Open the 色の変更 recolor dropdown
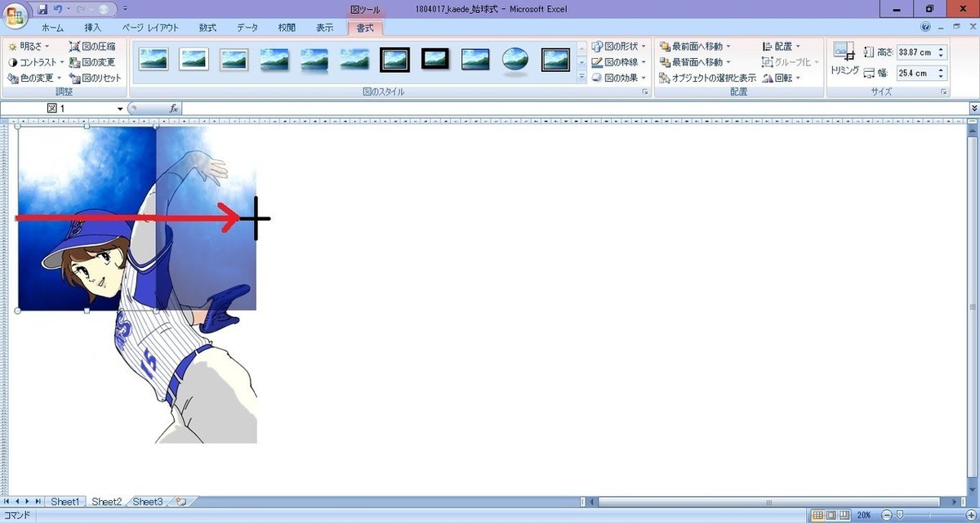This screenshot has width=980, height=523. 33,78
